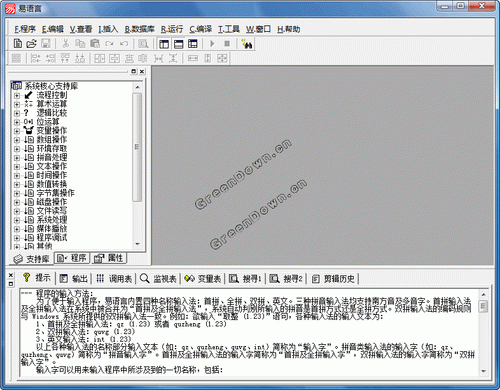The height and width of the screenshot is (390, 500).
Task: Open the 输出 tab in bottom panel
Action: tap(73, 278)
